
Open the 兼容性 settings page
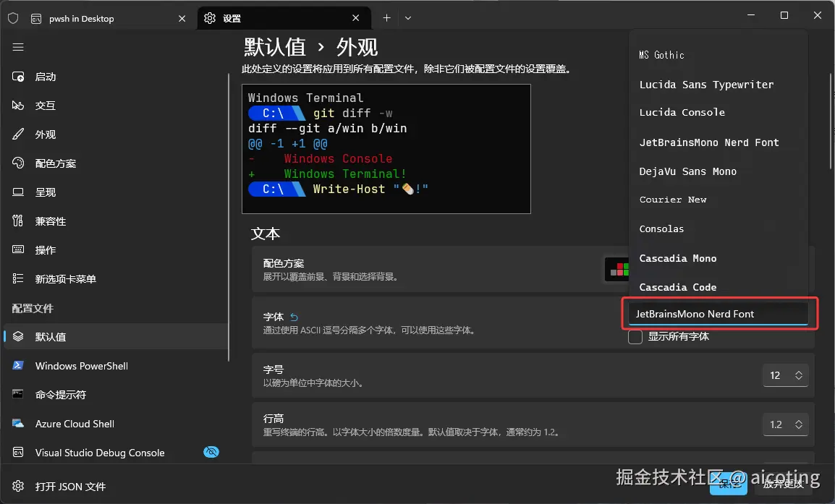(116, 221)
